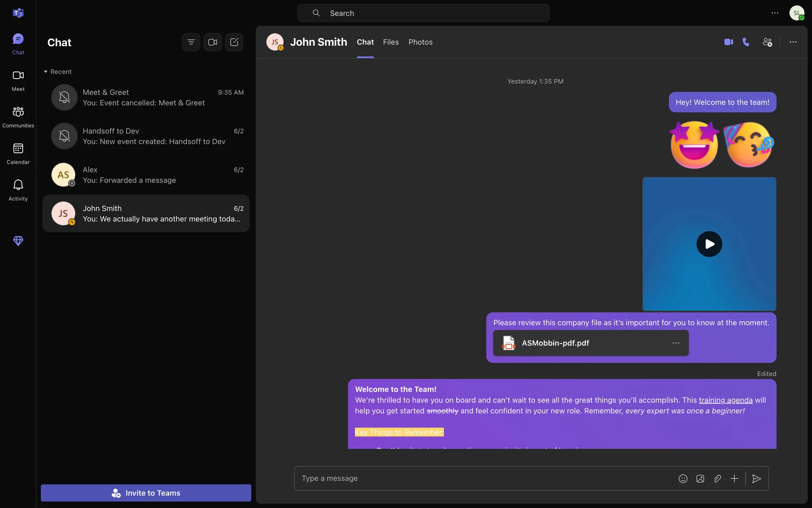The width and height of the screenshot is (812, 508).
Task: Open the emoji picker in message box
Action: coord(683,478)
